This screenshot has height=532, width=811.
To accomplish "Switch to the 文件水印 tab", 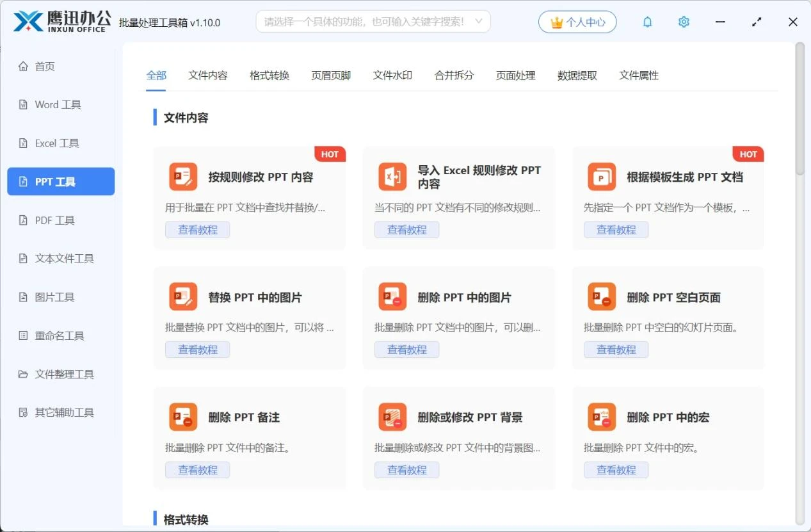I will tap(392, 75).
